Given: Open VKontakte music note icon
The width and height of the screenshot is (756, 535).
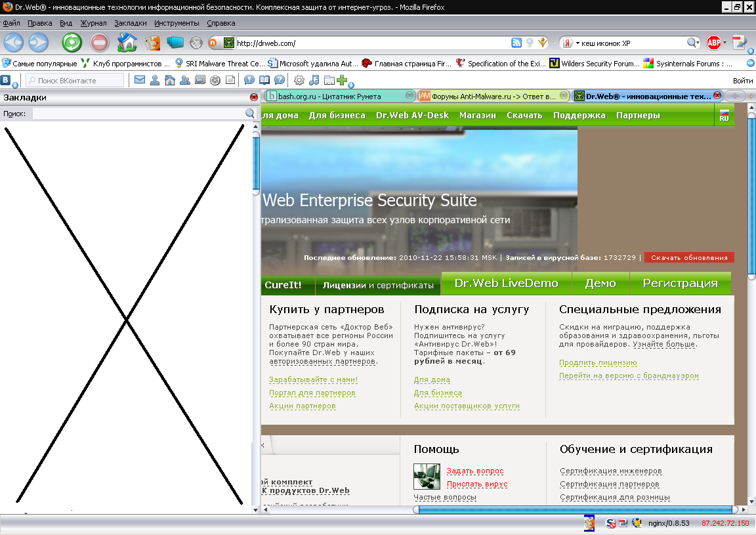Looking at the screenshot, I should (314, 80).
